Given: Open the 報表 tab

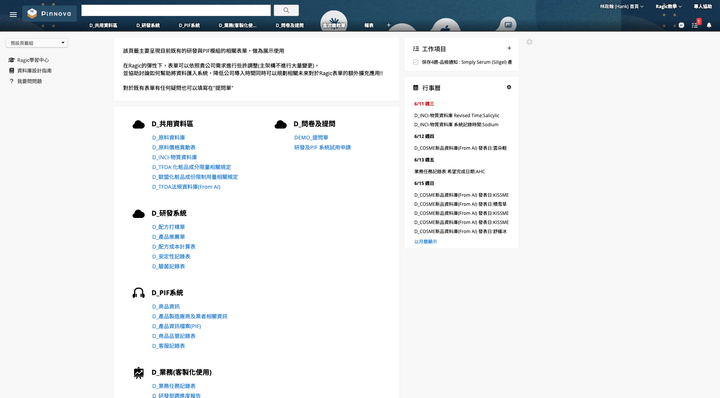Looking at the screenshot, I should point(369,25).
